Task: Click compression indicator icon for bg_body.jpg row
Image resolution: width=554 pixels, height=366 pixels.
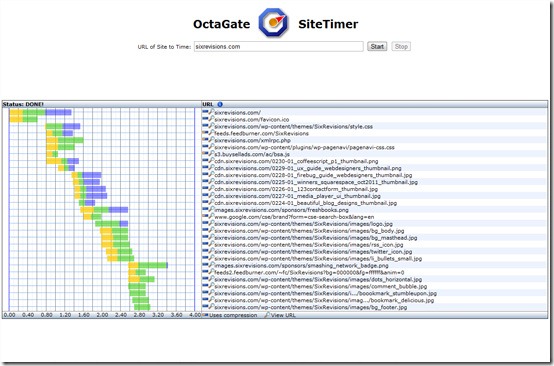Action: click(x=205, y=230)
